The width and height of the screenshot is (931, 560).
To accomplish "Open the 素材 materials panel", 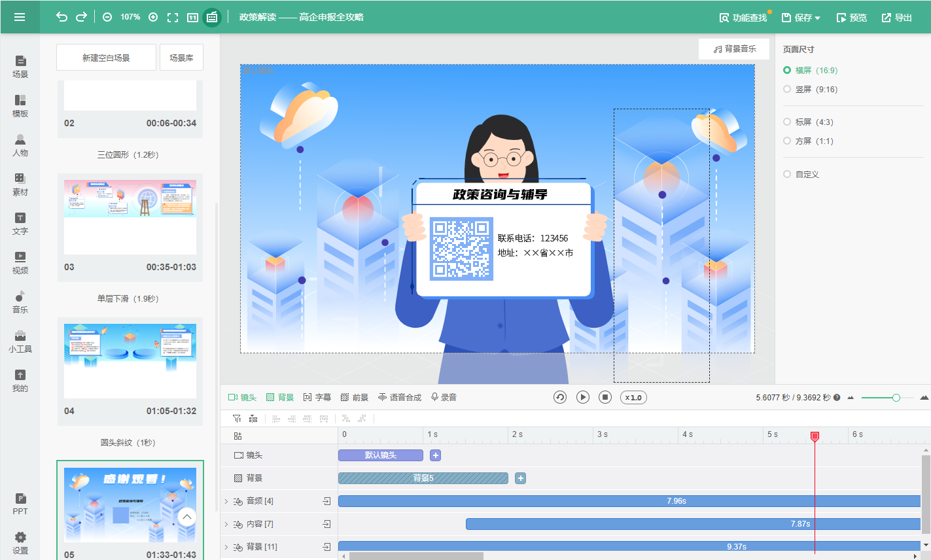I will [20, 184].
